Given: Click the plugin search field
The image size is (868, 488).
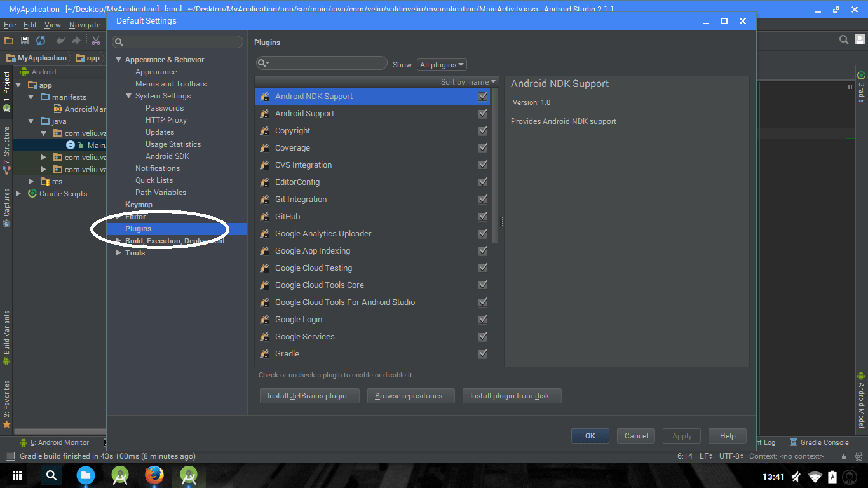Looking at the screenshot, I should [x=321, y=63].
